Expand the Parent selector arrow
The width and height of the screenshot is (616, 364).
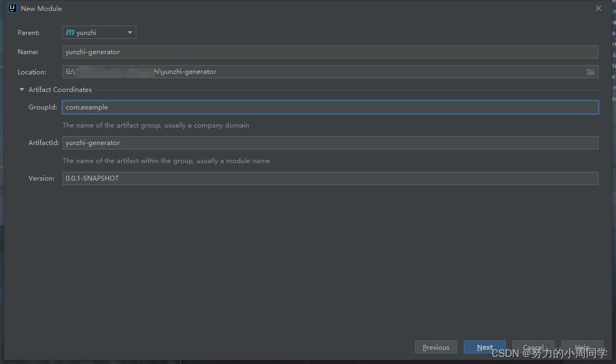(130, 32)
